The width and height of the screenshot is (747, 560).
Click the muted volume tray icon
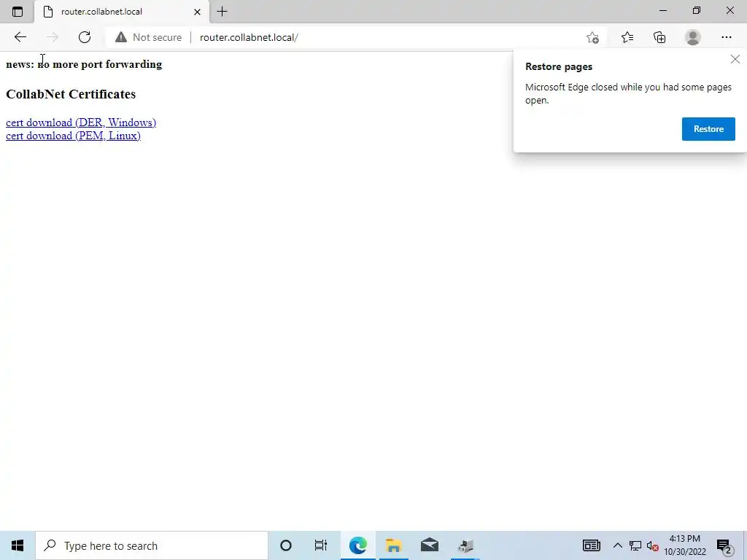point(653,546)
